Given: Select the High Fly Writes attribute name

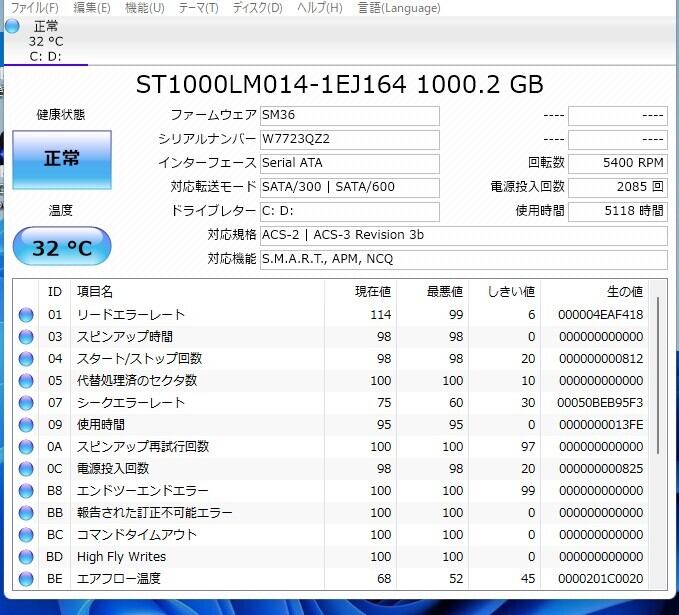Looking at the screenshot, I should click(x=121, y=557).
